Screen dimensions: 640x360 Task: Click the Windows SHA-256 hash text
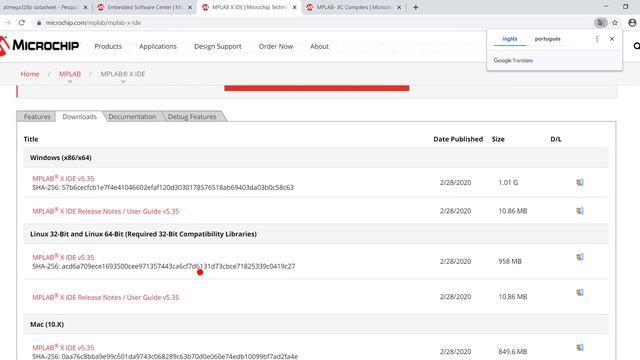pos(163,187)
